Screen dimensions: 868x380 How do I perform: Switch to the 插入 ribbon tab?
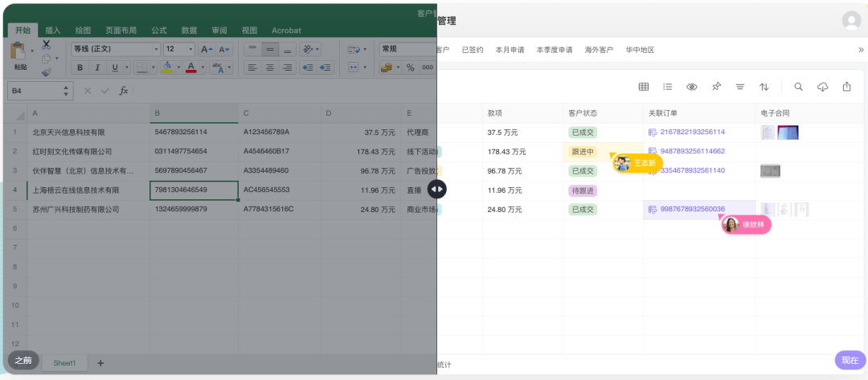pyautogui.click(x=52, y=31)
